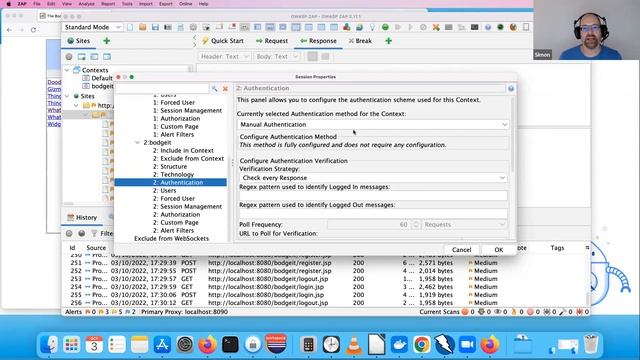
Task: Click the browser reload icon in background window
Action: tap(33, 30)
